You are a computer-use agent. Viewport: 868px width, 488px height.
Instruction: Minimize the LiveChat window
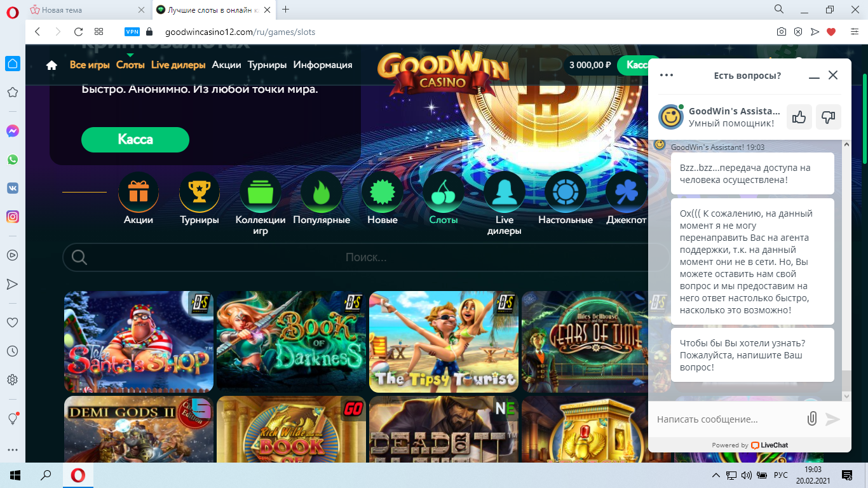(814, 76)
